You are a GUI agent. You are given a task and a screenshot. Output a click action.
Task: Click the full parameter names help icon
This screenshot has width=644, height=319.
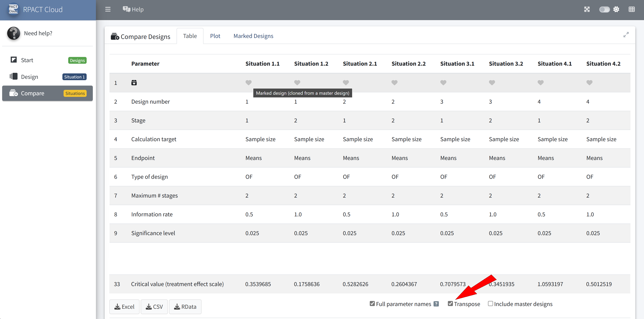coord(436,304)
